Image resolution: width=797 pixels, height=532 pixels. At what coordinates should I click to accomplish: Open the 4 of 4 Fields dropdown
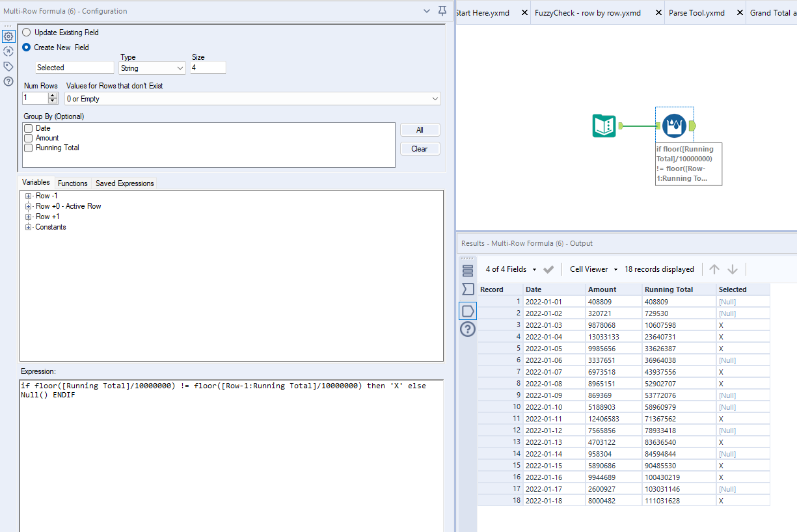point(511,269)
